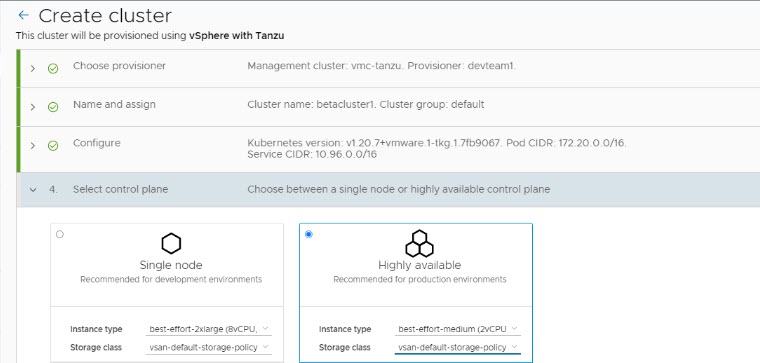Open Single node Instance type dropdown

(208, 329)
